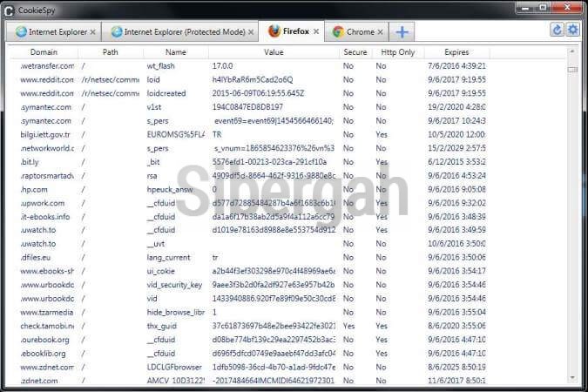588x392 pixels.
Task: Select the 2015-06-09T06:19:55.645Z value cell
Action: (x=258, y=93)
